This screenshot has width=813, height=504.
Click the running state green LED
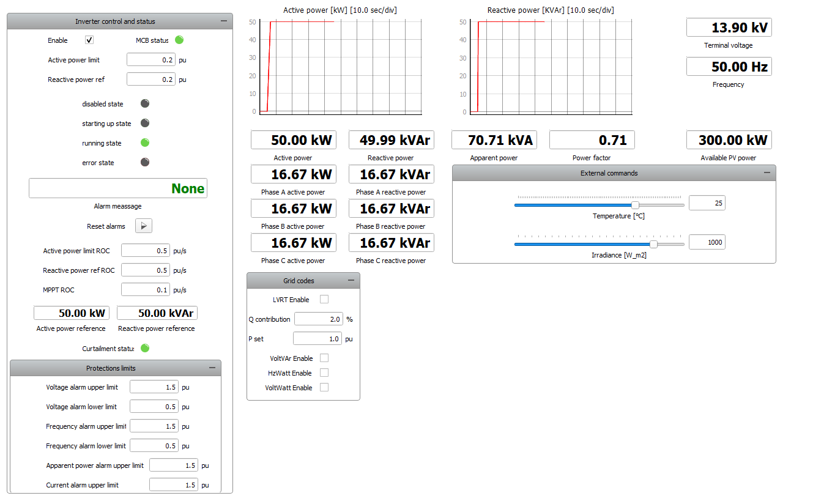tap(145, 143)
